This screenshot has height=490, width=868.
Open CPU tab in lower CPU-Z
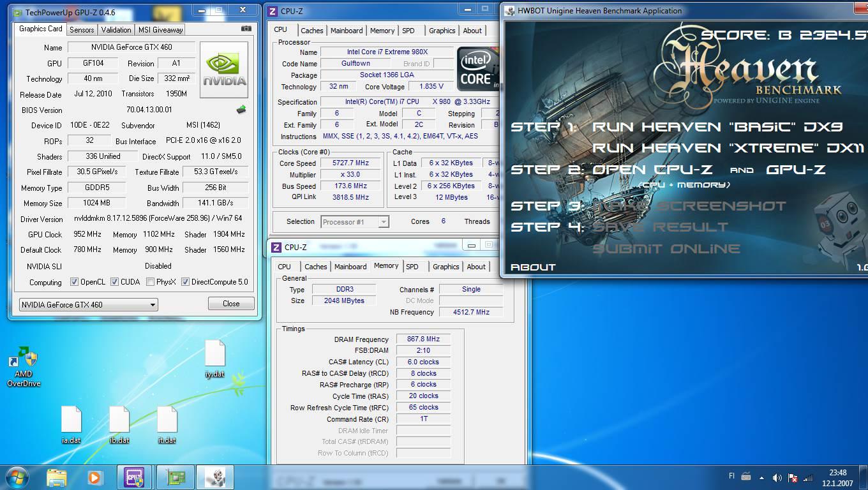285,267
